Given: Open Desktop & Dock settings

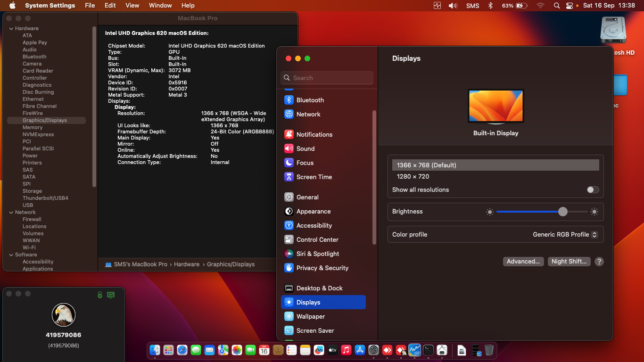Looking at the screenshot, I should 323,288.
